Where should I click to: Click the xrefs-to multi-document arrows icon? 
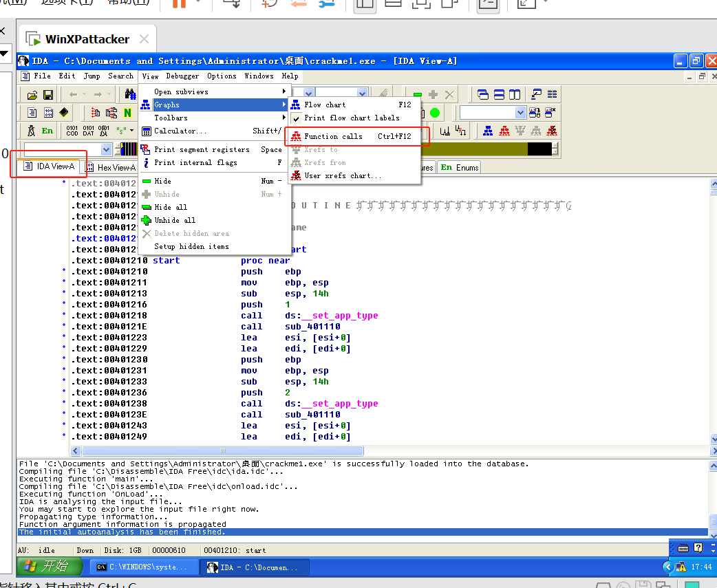tap(111, 112)
